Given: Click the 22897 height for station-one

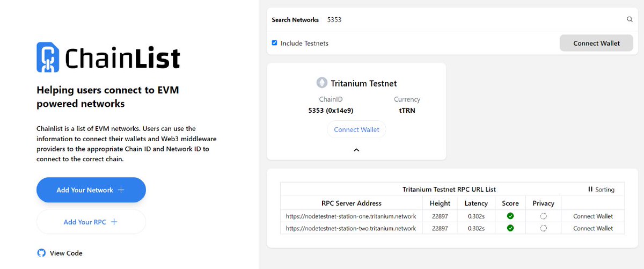Looking at the screenshot, I should 440,216.
